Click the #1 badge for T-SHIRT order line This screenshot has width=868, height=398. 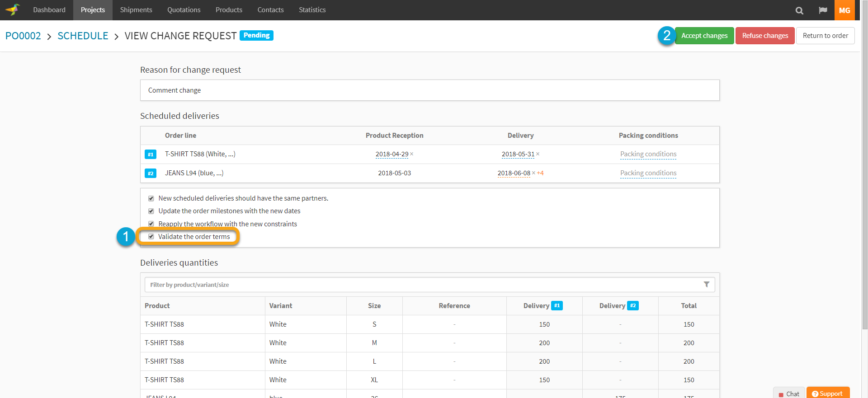click(151, 155)
